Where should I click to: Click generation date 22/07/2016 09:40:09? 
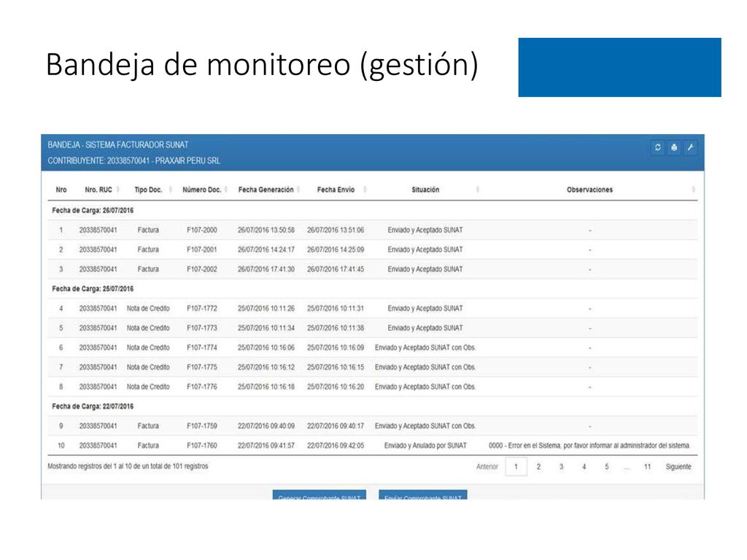click(x=266, y=426)
